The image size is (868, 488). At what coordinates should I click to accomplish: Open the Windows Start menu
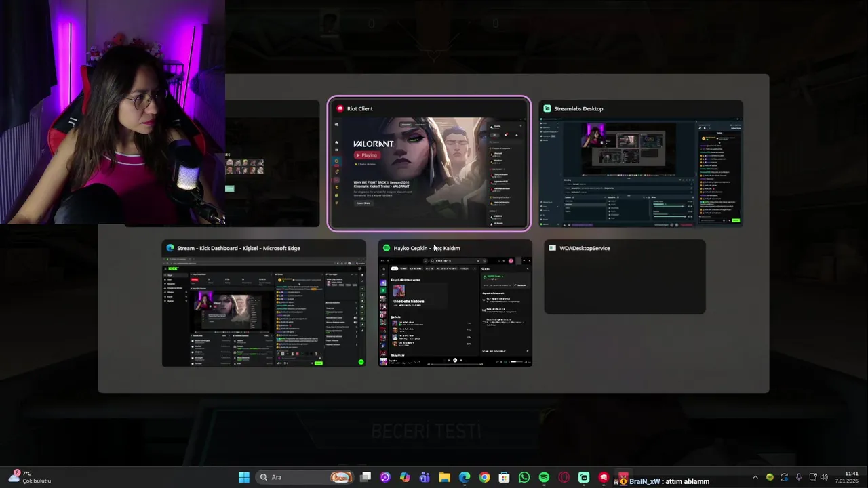click(x=243, y=477)
